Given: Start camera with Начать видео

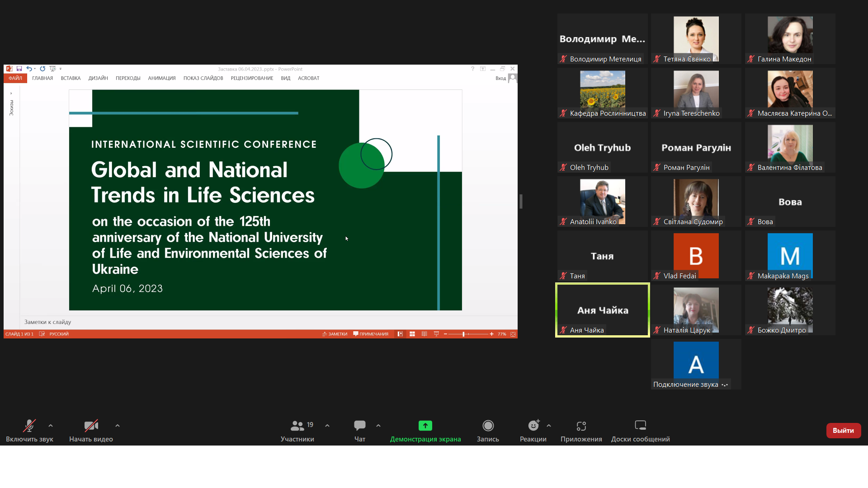Looking at the screenshot, I should pyautogui.click(x=91, y=431).
